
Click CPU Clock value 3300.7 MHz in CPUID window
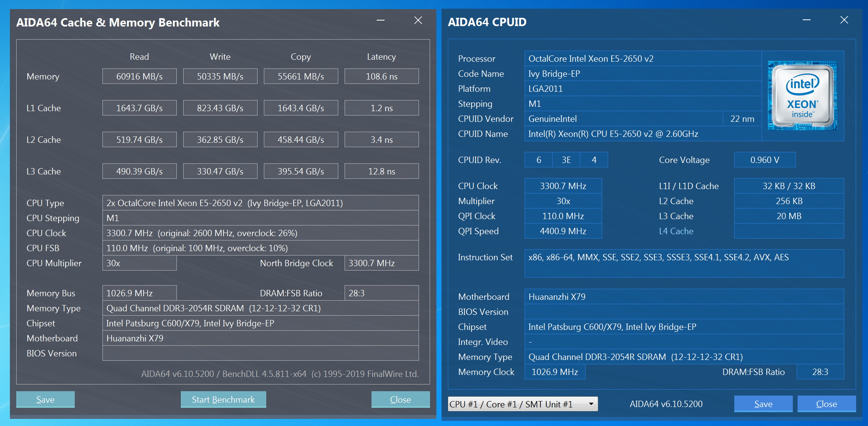[563, 186]
